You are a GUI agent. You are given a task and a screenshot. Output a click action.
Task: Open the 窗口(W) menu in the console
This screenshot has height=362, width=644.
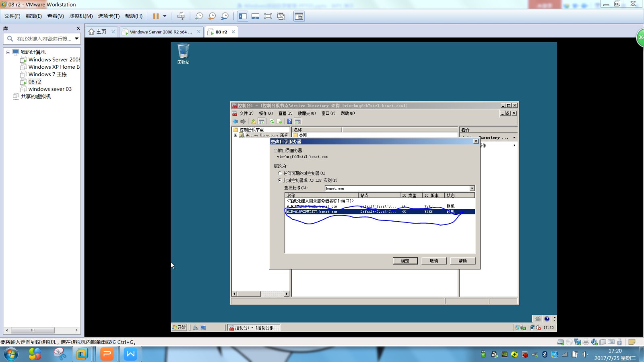328,113
